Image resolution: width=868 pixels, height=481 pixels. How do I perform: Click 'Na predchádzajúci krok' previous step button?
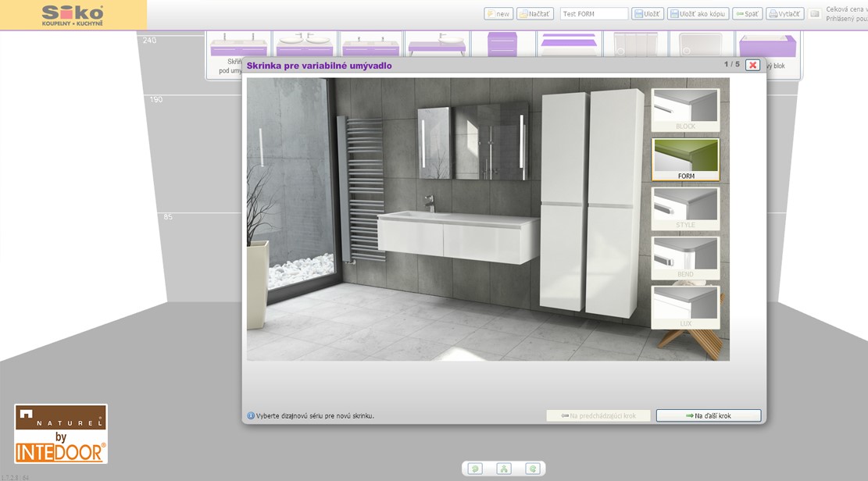[598, 415]
